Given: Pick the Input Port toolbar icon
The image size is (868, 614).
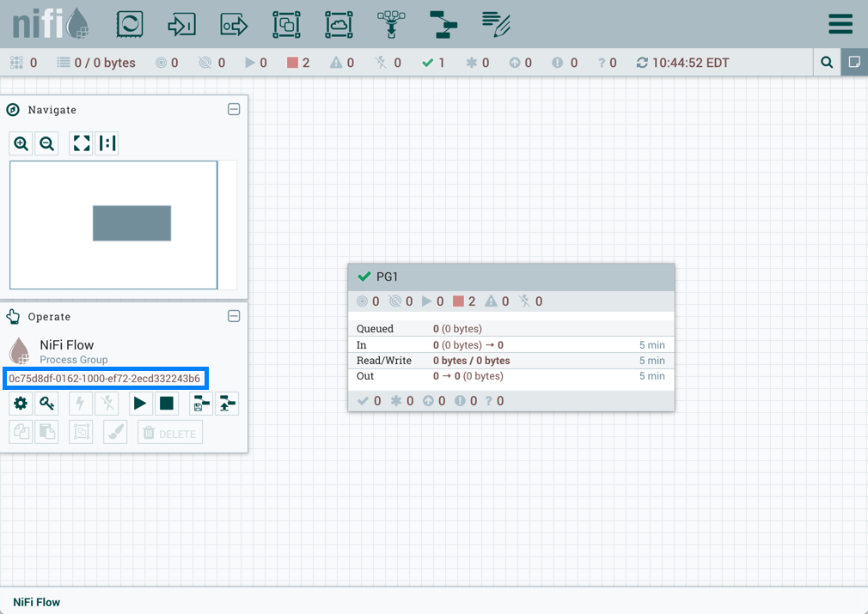Looking at the screenshot, I should pyautogui.click(x=181, y=24).
